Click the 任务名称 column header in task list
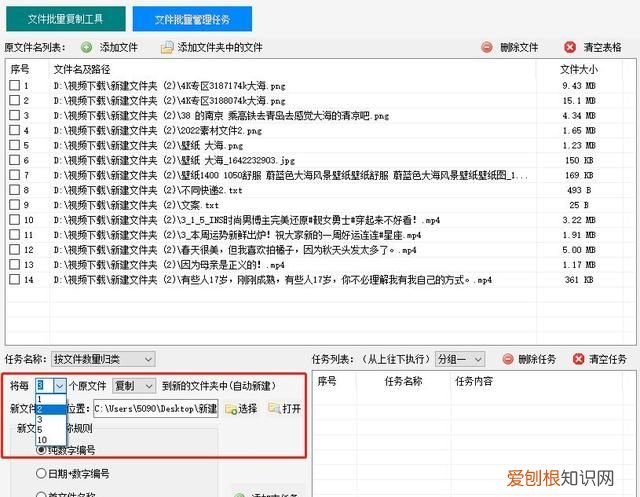This screenshot has height=497, width=640. [x=403, y=381]
